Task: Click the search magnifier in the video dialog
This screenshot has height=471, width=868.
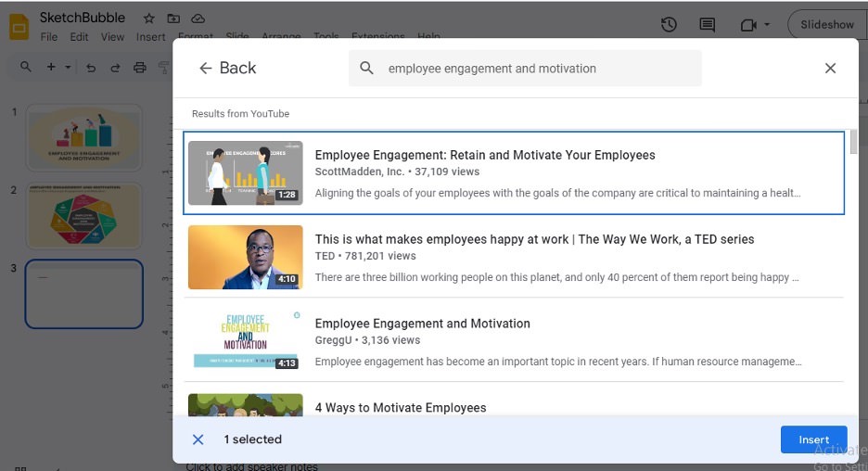Action: 366,68
